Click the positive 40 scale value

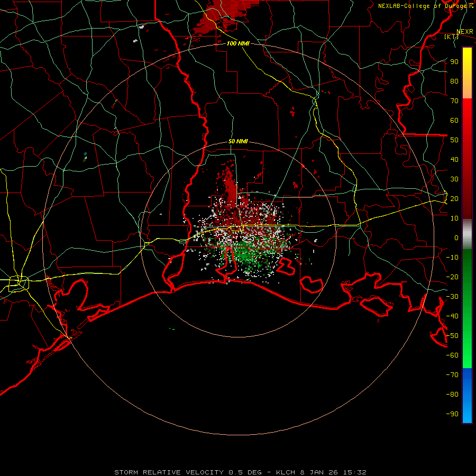click(454, 160)
